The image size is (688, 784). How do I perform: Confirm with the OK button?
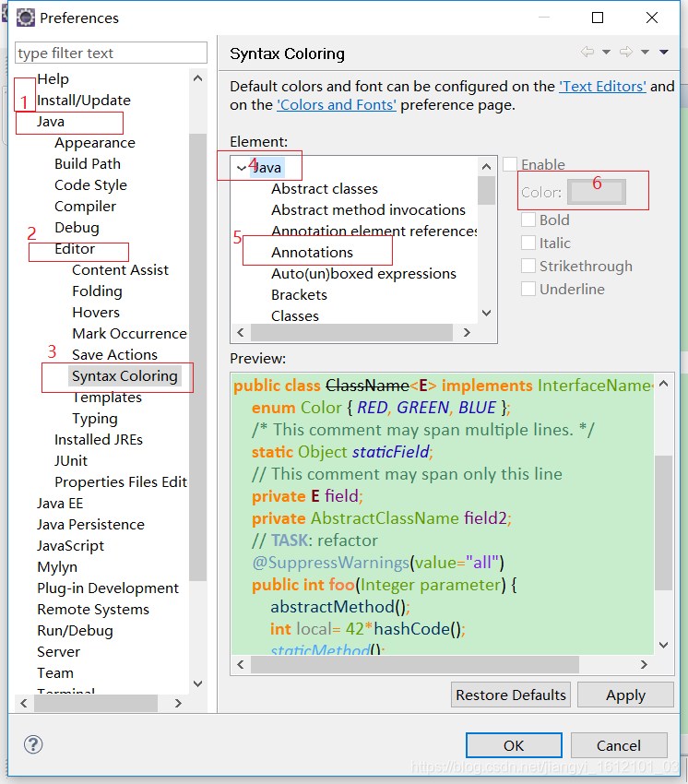click(x=514, y=745)
